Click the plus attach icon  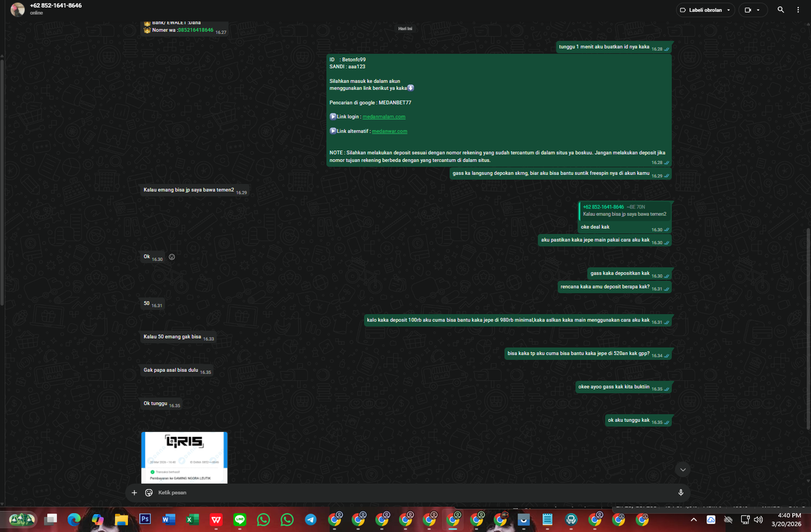pyautogui.click(x=134, y=493)
